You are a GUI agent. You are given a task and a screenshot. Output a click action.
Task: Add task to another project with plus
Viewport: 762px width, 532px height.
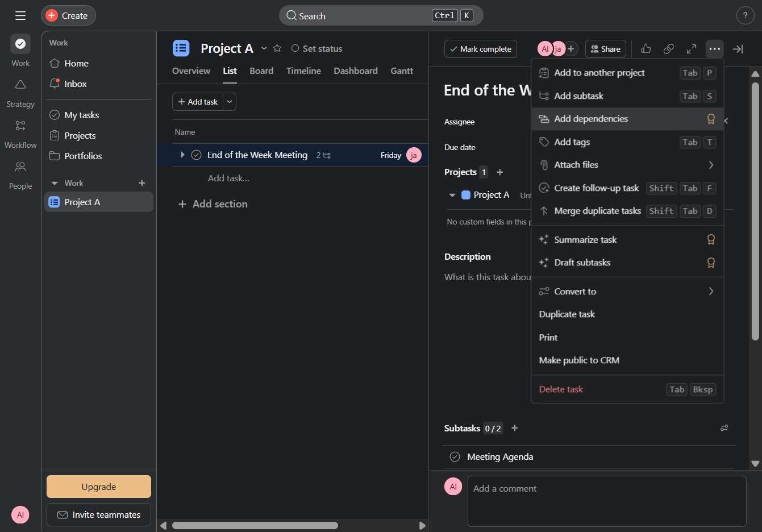(x=500, y=172)
